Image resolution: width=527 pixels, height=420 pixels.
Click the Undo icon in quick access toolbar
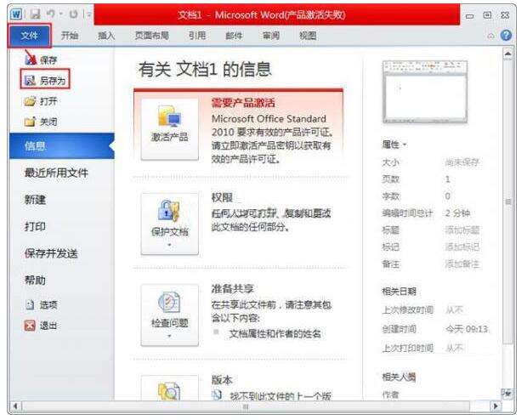(51, 14)
